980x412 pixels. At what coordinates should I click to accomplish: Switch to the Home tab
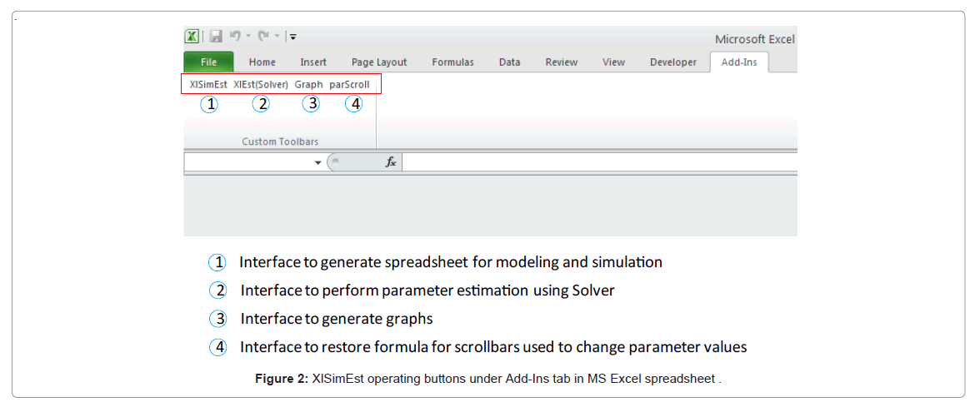click(x=262, y=62)
